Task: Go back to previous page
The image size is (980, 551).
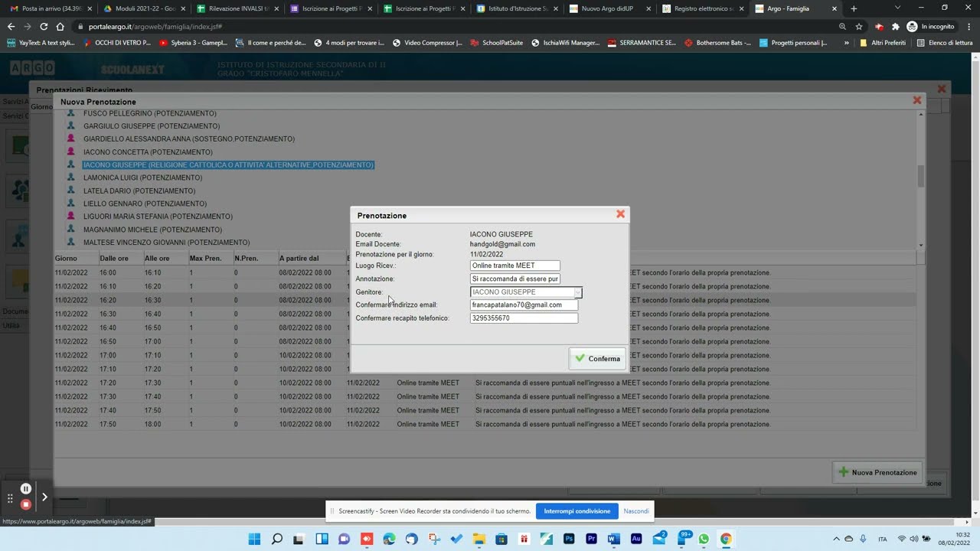Action: tap(11, 26)
